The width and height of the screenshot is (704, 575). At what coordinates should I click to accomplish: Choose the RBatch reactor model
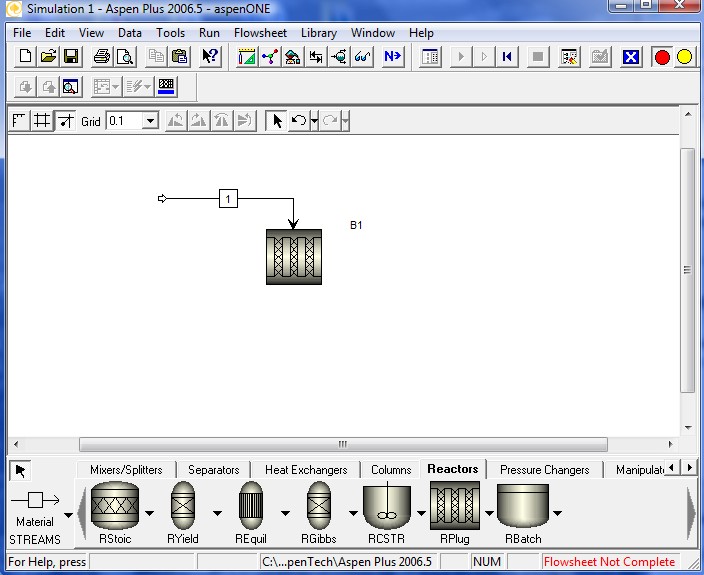[523, 507]
